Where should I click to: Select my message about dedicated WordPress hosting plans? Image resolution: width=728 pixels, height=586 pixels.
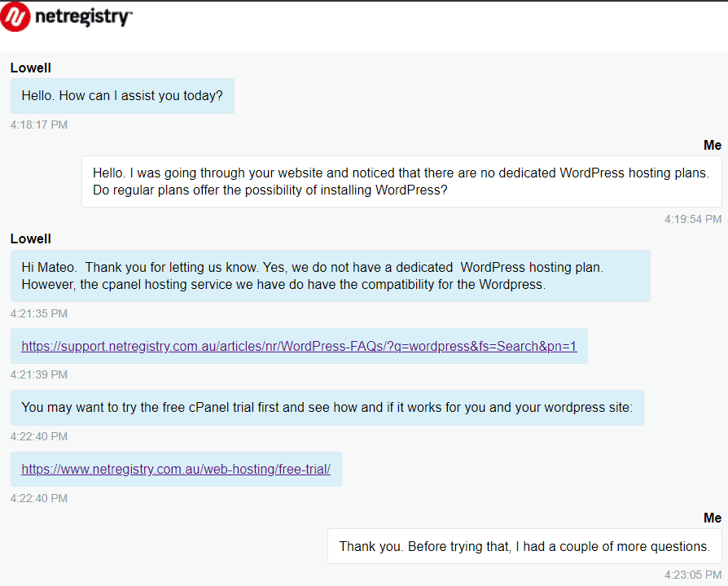tap(401, 181)
